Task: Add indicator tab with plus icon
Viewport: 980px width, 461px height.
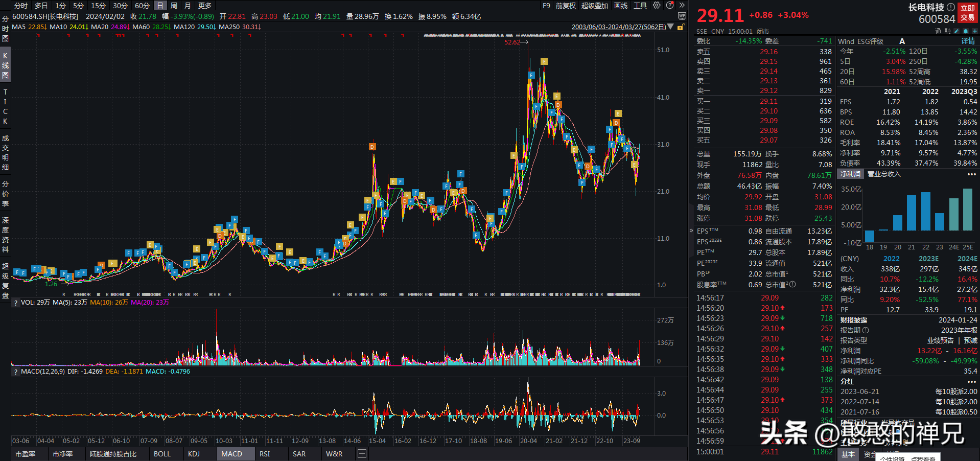Action: tap(362, 454)
